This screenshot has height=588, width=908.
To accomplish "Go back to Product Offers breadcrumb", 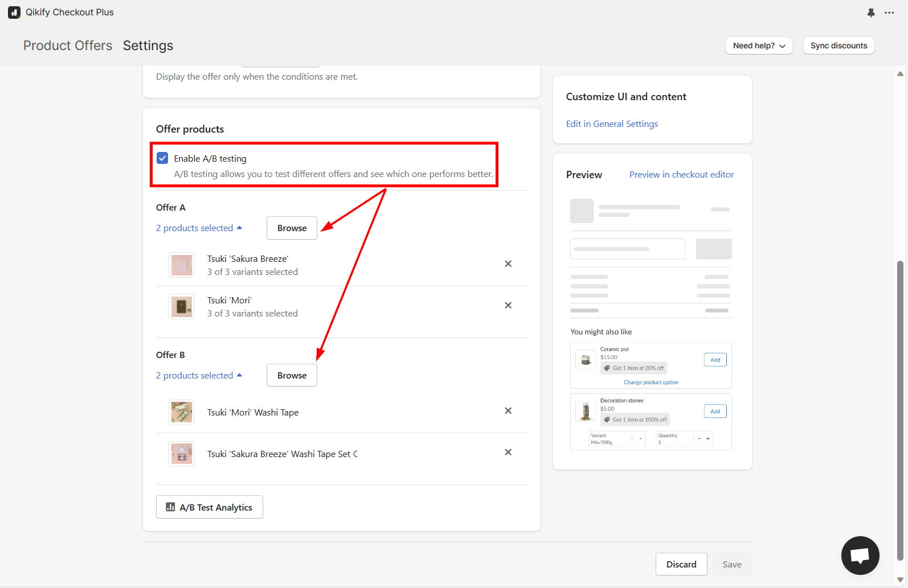I will (x=68, y=46).
